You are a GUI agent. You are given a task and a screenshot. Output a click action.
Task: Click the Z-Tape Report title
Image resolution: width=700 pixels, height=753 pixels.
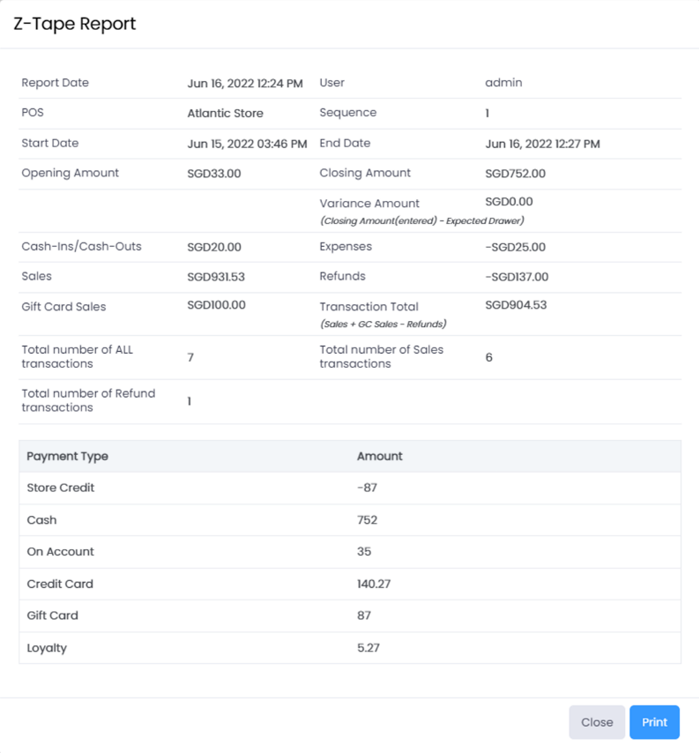pyautogui.click(x=75, y=24)
